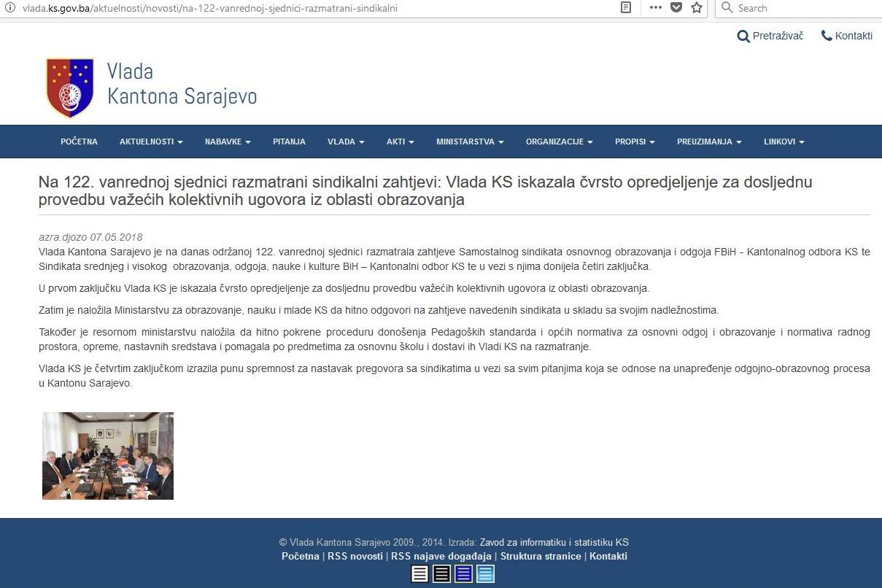The width and height of the screenshot is (882, 588).
Task: Click footer Kontakti link
Action: click(608, 557)
